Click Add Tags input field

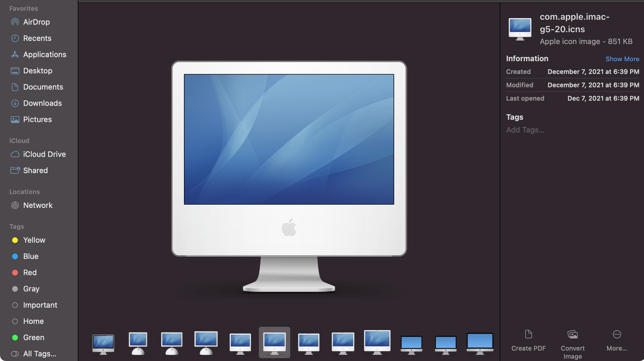click(x=525, y=130)
